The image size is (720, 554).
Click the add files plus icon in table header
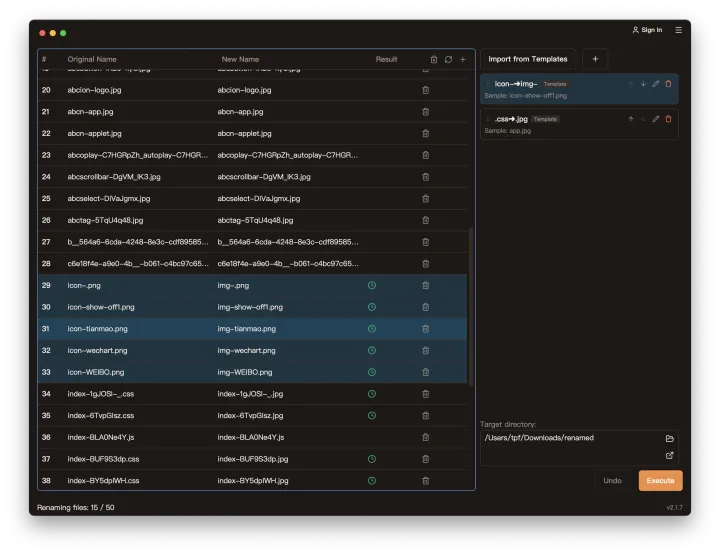[x=463, y=59]
